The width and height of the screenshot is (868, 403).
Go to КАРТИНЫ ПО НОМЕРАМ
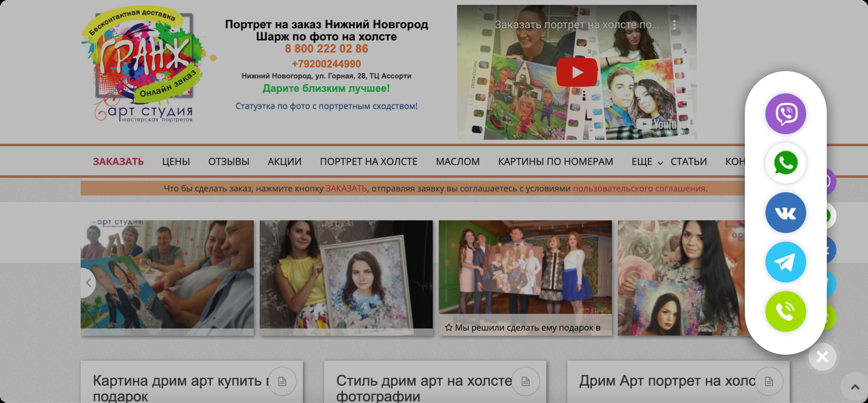[x=556, y=161]
